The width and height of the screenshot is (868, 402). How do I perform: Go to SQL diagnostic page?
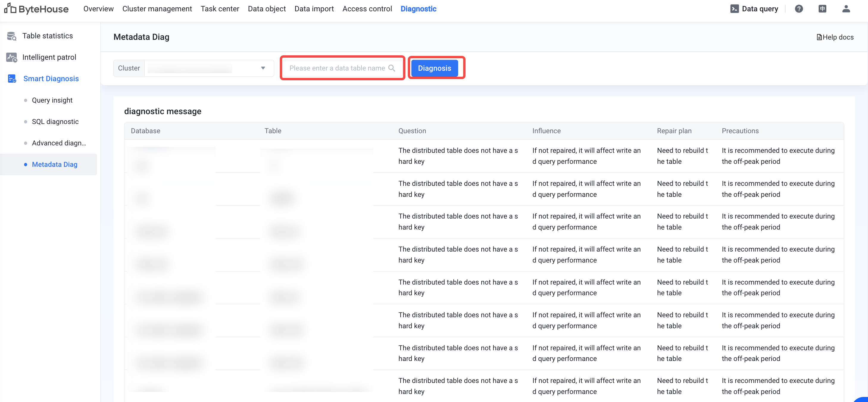pyautogui.click(x=55, y=122)
